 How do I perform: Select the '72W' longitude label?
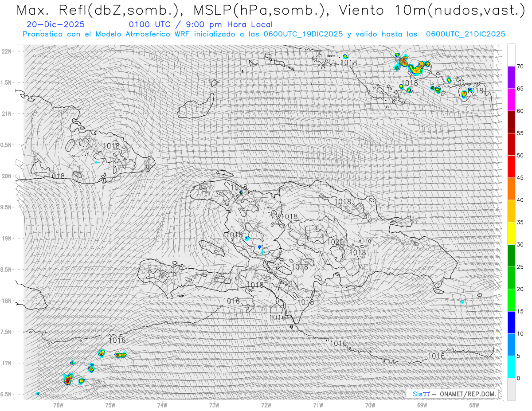(266, 405)
